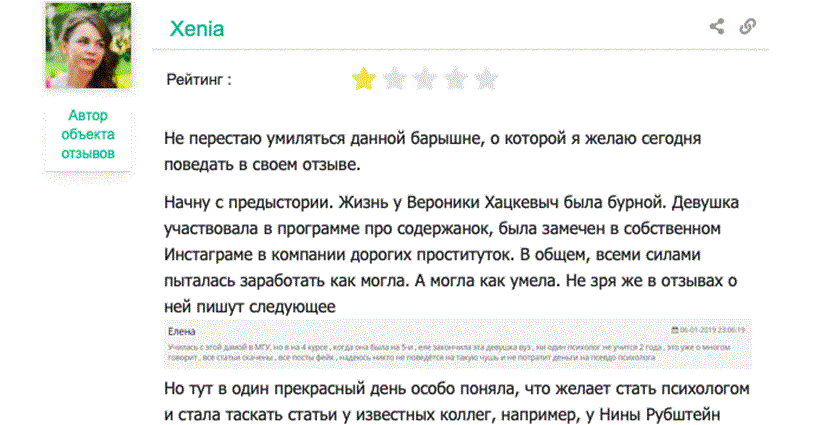Select the third rating star

point(425,78)
